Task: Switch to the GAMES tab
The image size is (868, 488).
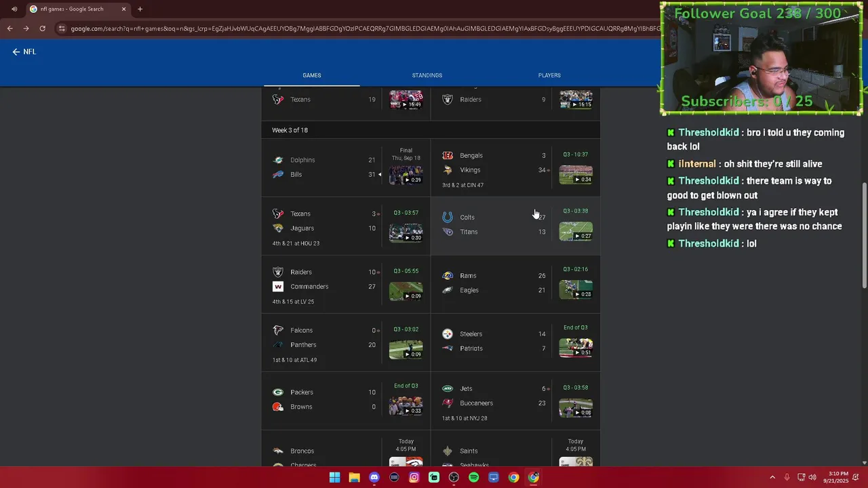Action: [x=312, y=75]
